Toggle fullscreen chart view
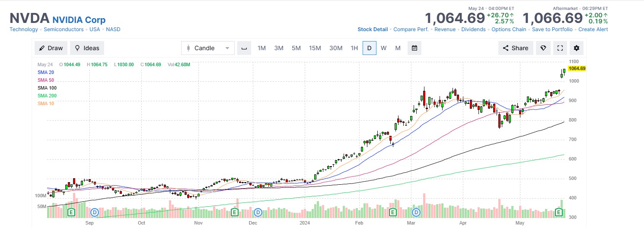This screenshot has height=228, width=644. 560,48
